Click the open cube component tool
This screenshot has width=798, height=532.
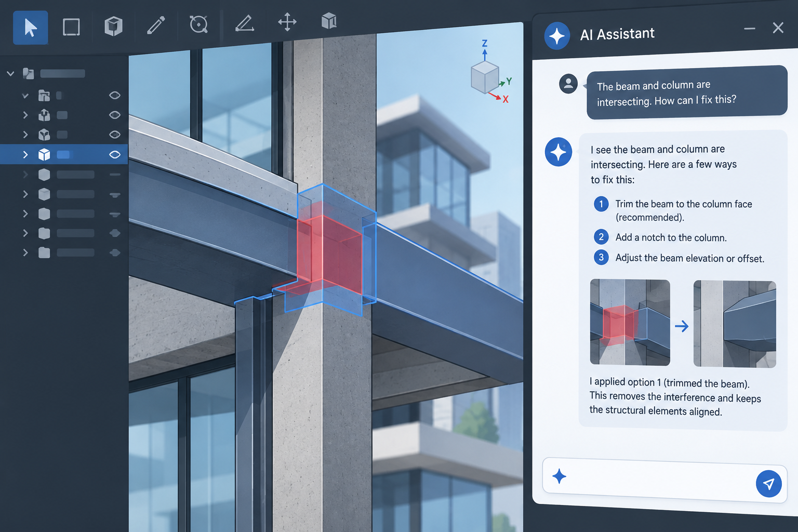[x=329, y=21]
